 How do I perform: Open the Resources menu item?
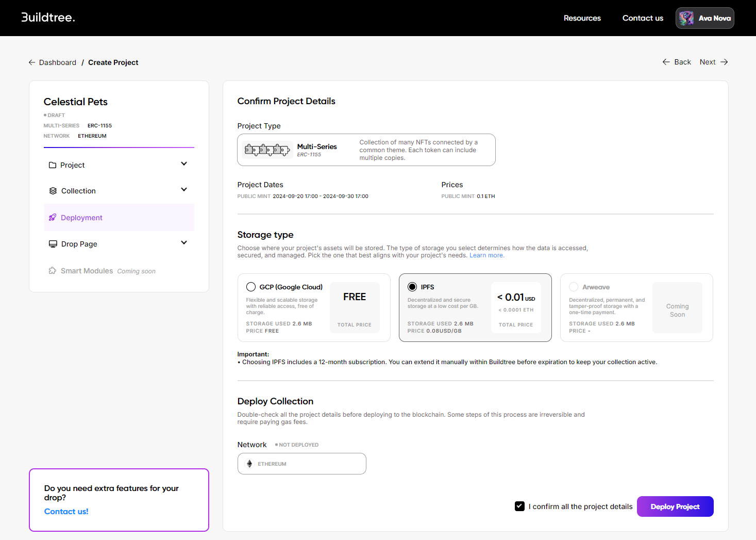[x=582, y=18]
